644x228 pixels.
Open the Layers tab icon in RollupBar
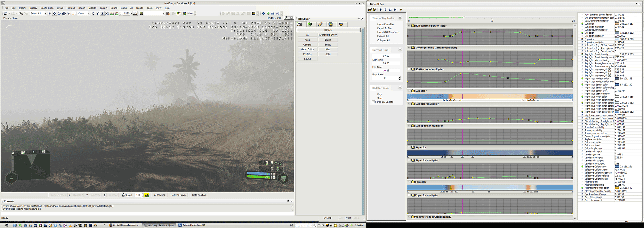[x=341, y=24]
